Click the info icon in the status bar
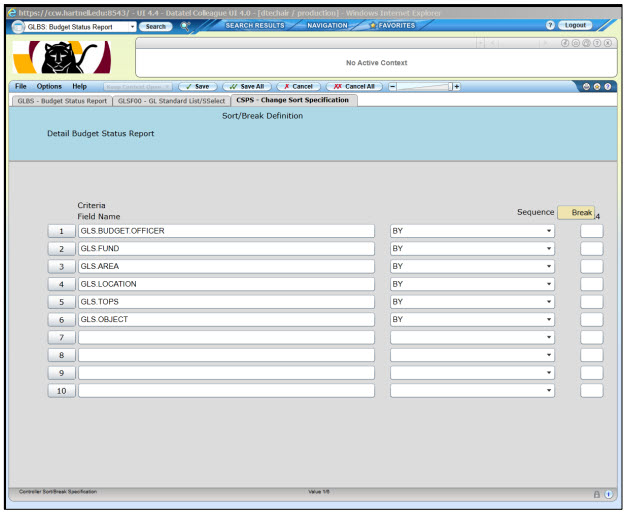 pos(608,494)
